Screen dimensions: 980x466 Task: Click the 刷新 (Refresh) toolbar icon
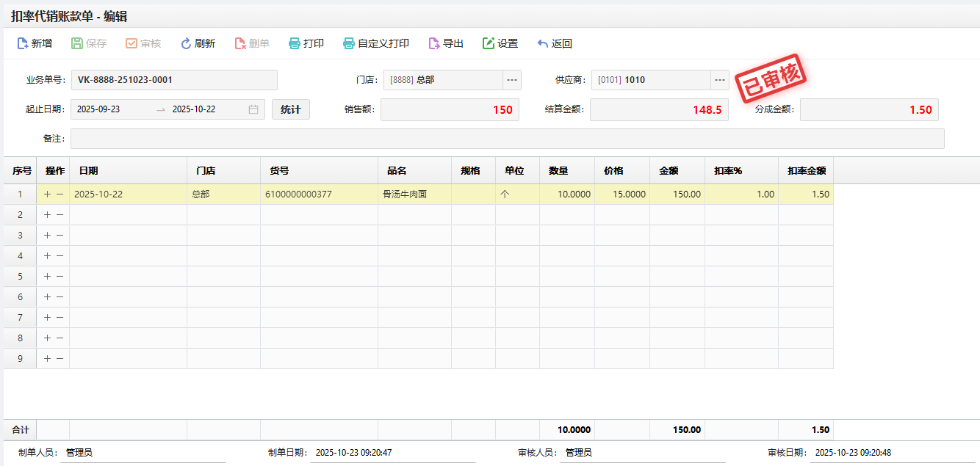coord(187,43)
